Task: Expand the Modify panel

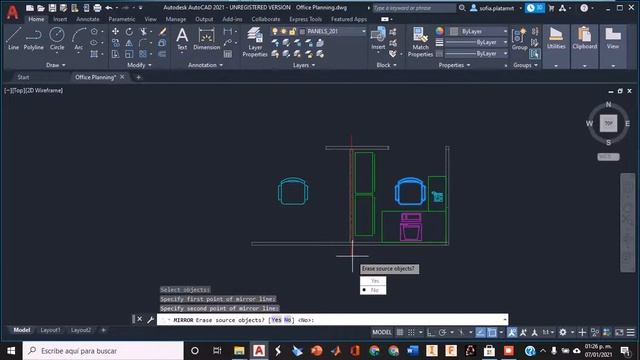Action: tap(139, 65)
